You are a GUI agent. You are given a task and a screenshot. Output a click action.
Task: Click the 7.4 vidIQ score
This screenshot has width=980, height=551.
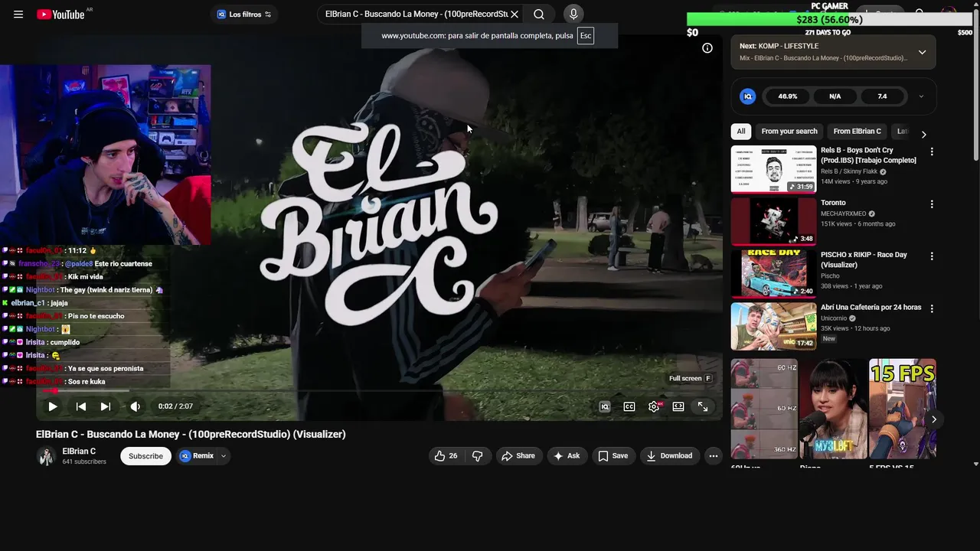pyautogui.click(x=883, y=96)
